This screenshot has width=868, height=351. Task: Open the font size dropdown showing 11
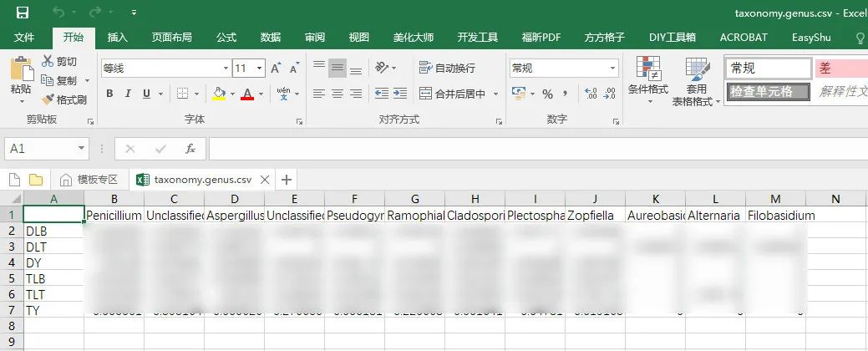[260, 69]
